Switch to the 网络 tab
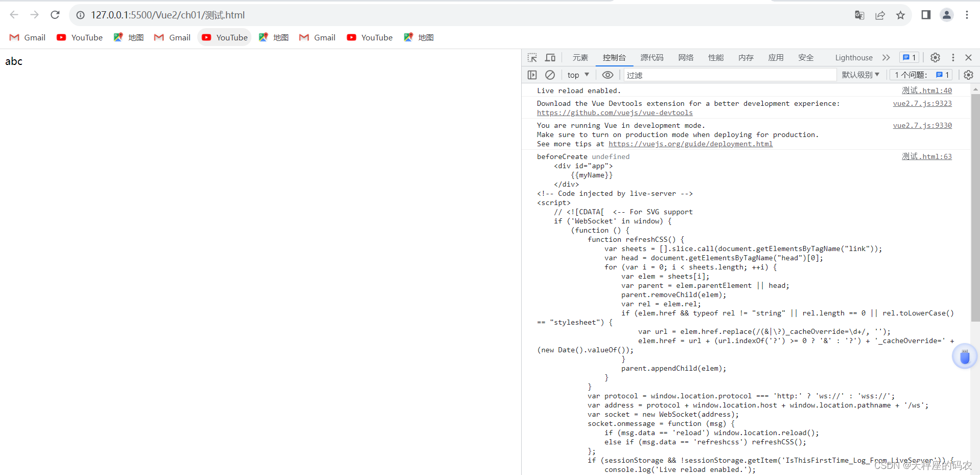This screenshot has width=980, height=475. tap(686, 58)
